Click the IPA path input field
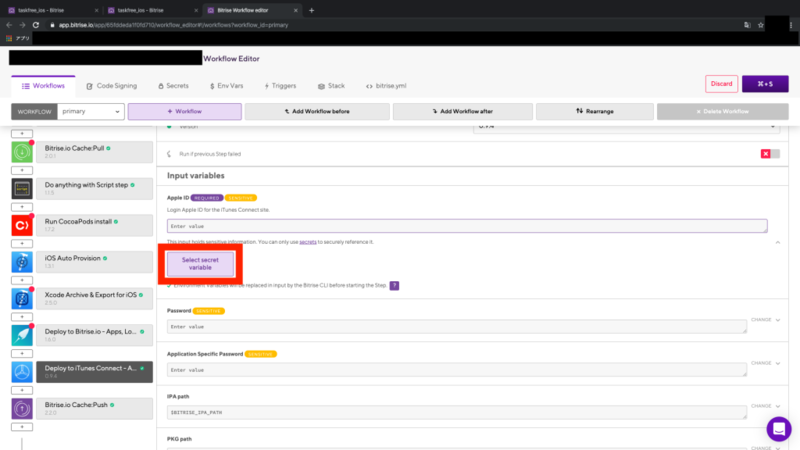Screen dimensions: 800x450 pos(457,412)
